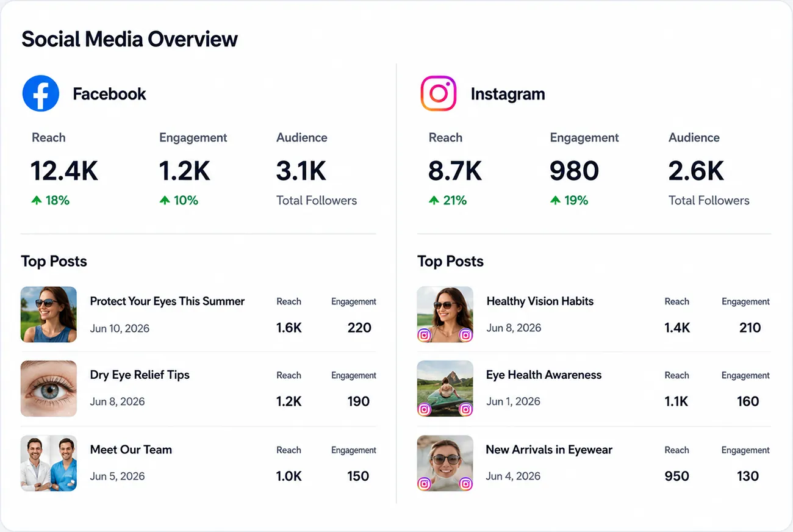This screenshot has height=532, width=793.
Task: Open the 'Eye Health Awareness' post title
Action: pyautogui.click(x=544, y=375)
